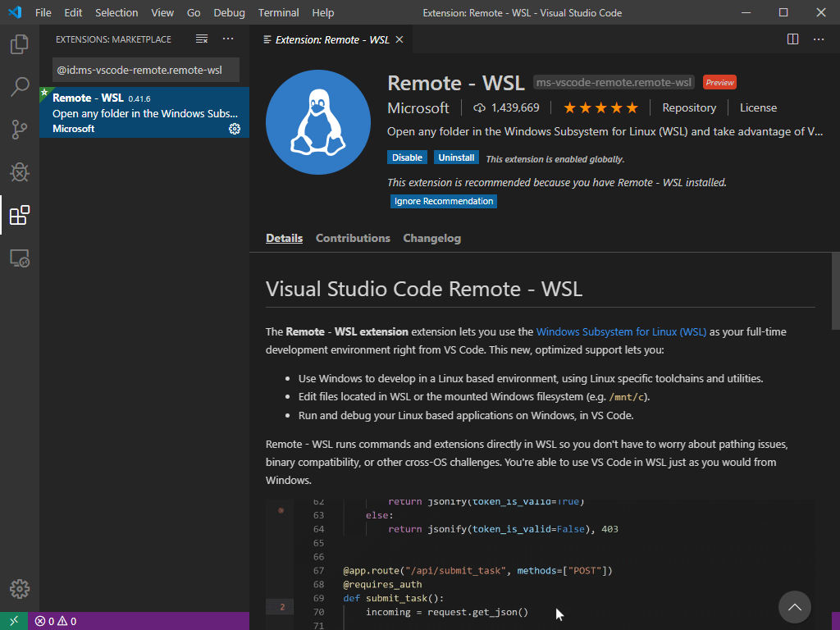Open Windows Subsystem for Linux (WSL) link
This screenshot has height=630, width=840.
(x=621, y=331)
